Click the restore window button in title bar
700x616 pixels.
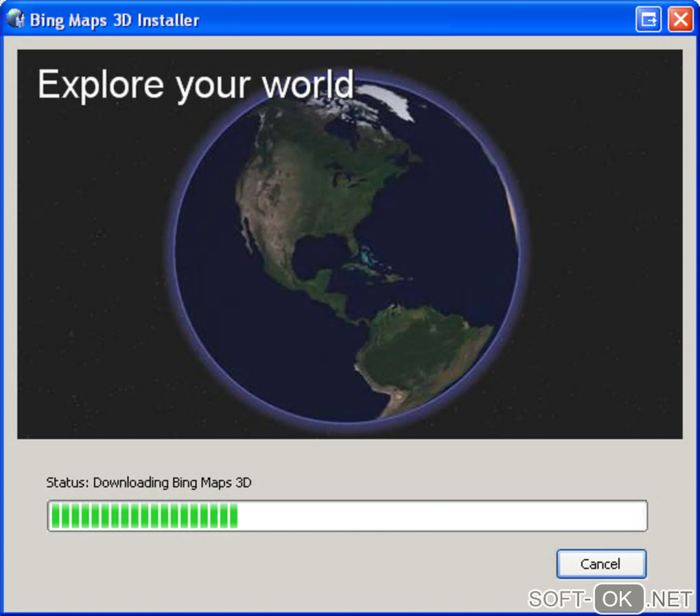(649, 19)
